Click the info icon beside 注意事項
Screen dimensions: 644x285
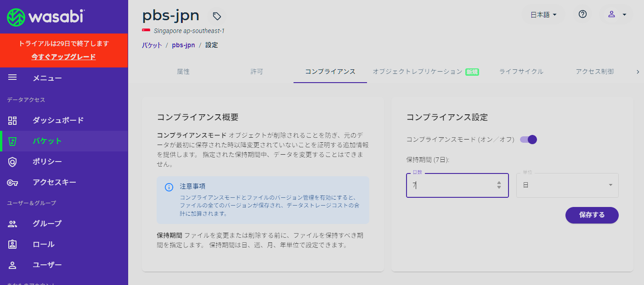click(169, 187)
